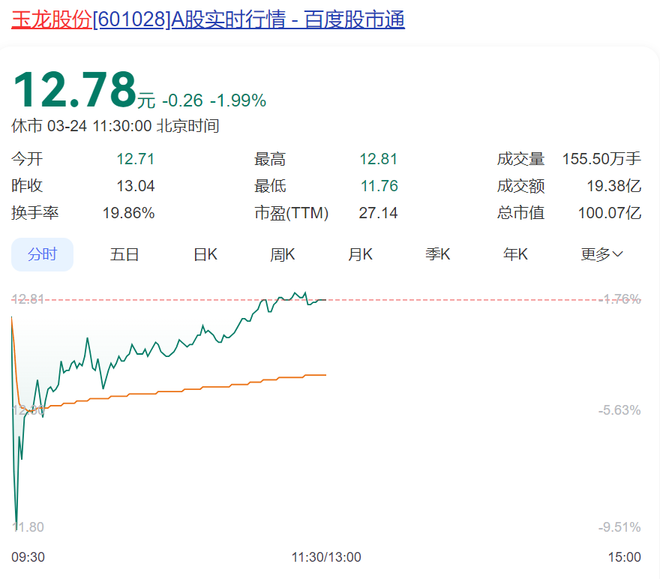Click the 休市 03-24 11:30:00 timestamp
Image resolution: width=660 pixels, height=579 pixels.
pos(115,126)
